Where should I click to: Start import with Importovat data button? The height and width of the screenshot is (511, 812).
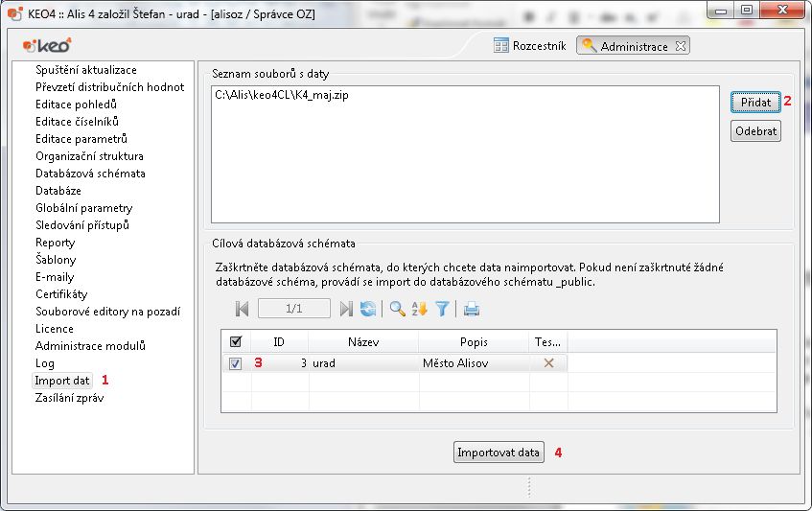click(499, 453)
